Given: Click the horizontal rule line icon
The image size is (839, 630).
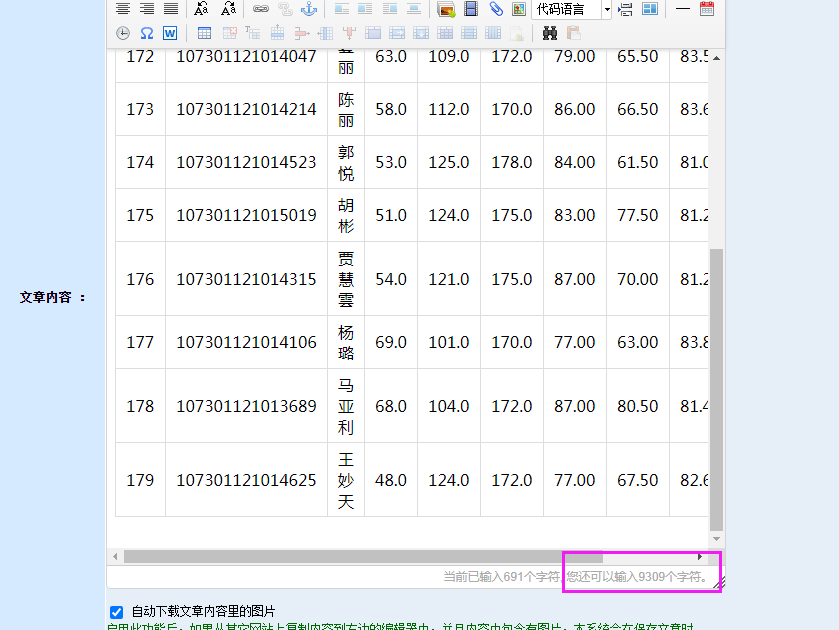Looking at the screenshot, I should pyautogui.click(x=683, y=9).
